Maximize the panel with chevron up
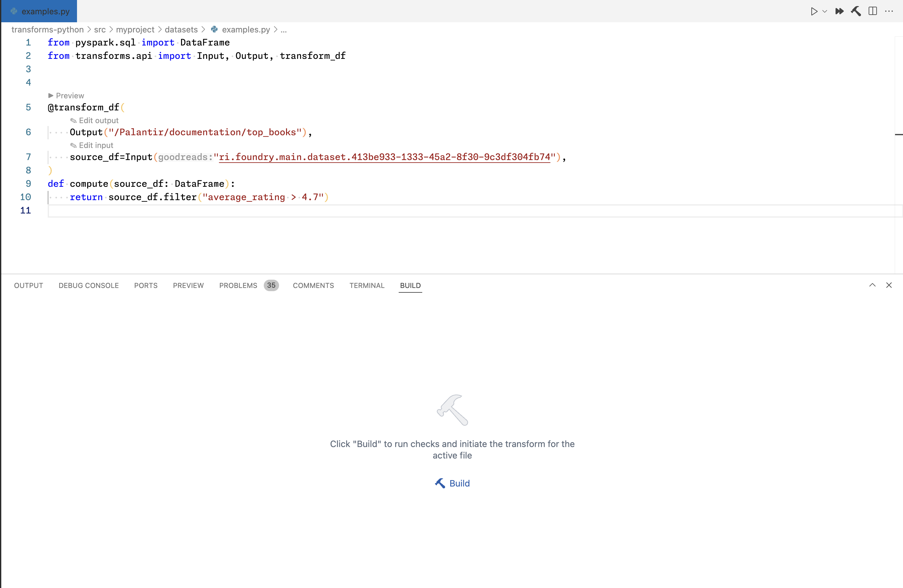903x588 pixels. [872, 285]
